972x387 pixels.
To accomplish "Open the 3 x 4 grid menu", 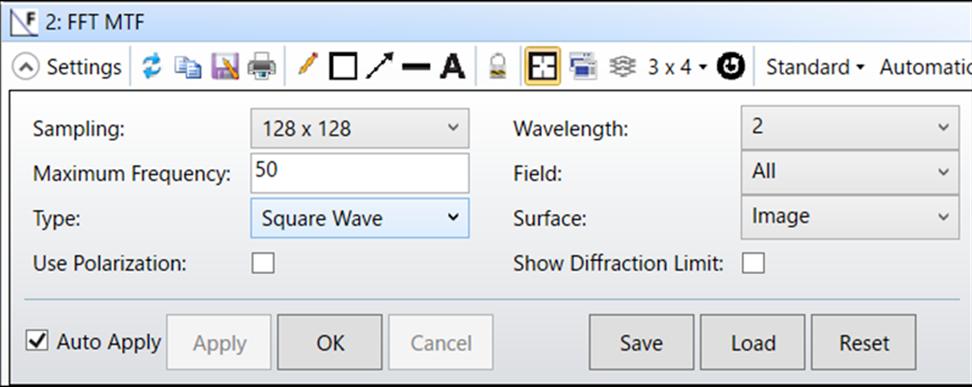I will (677, 66).
